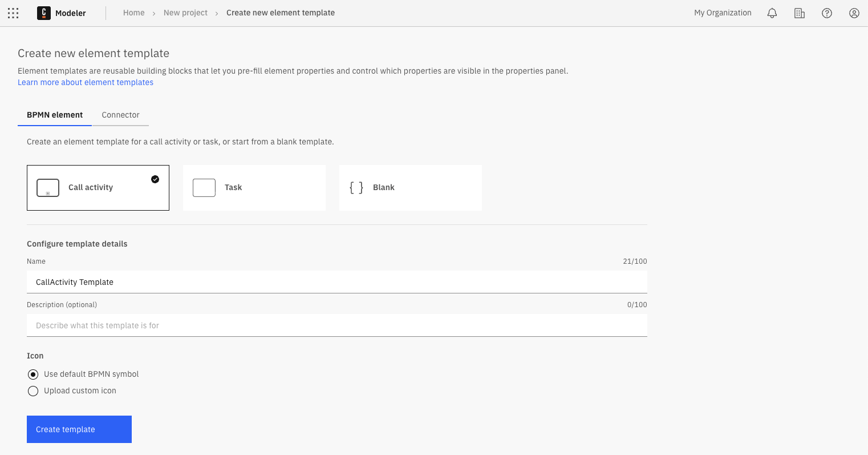
Task: Open Learn more about element templates link
Action: pyautogui.click(x=86, y=82)
